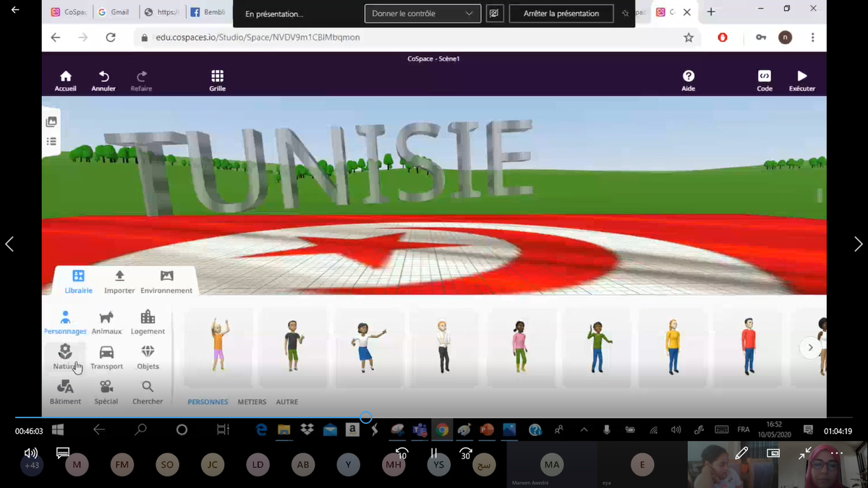Image resolution: width=868 pixels, height=488 pixels.
Task: Pause the video playback
Action: pos(434,453)
